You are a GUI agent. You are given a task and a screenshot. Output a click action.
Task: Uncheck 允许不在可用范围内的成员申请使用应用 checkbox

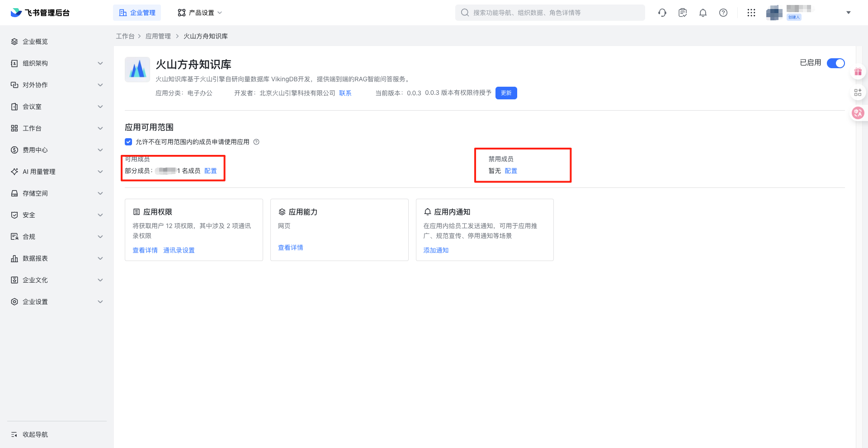point(128,142)
